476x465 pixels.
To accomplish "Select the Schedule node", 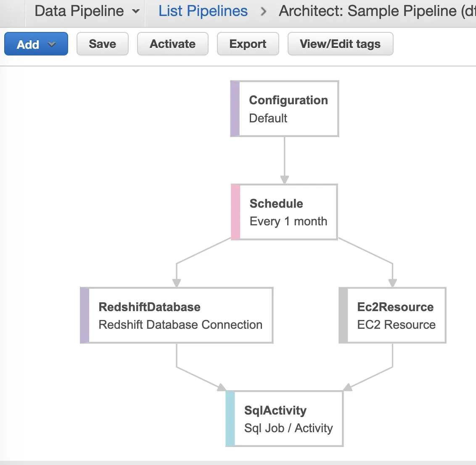I will [x=288, y=212].
